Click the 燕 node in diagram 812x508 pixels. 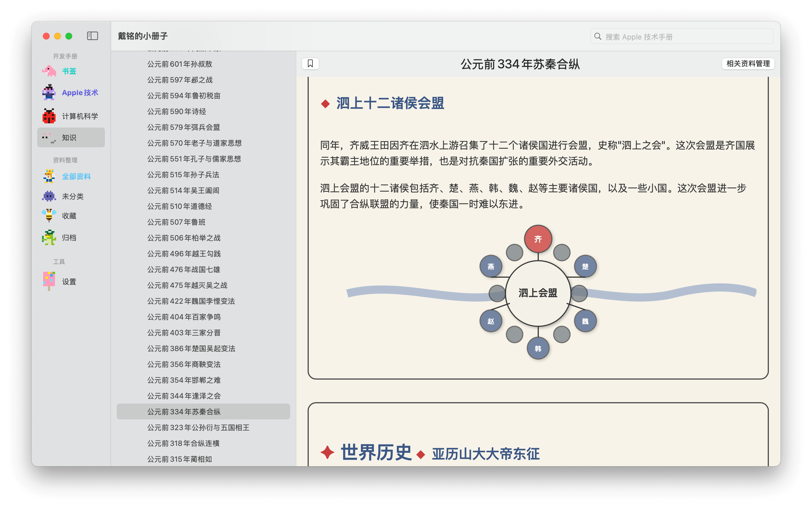[x=491, y=266]
